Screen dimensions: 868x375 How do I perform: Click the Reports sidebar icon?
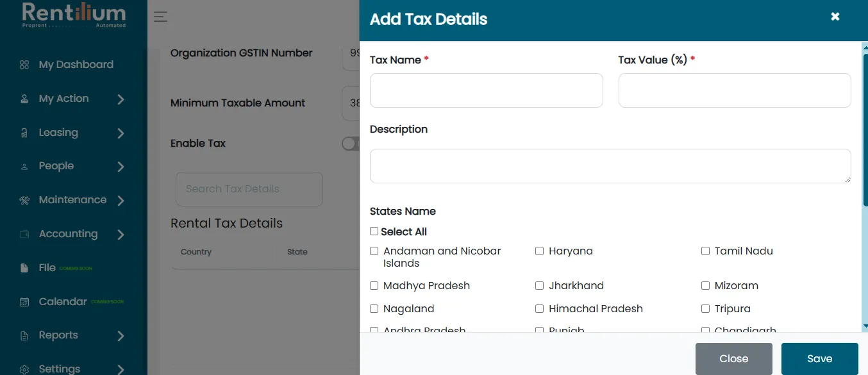(24, 335)
